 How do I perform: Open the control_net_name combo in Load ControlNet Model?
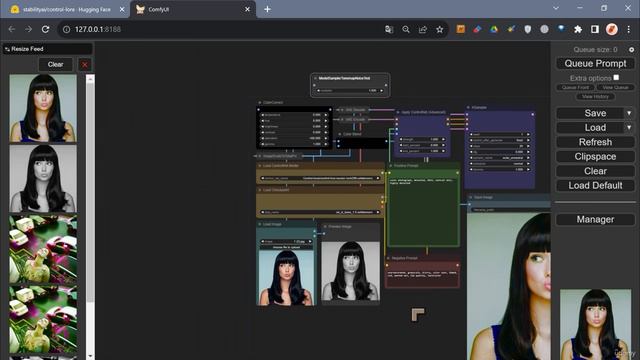point(320,178)
